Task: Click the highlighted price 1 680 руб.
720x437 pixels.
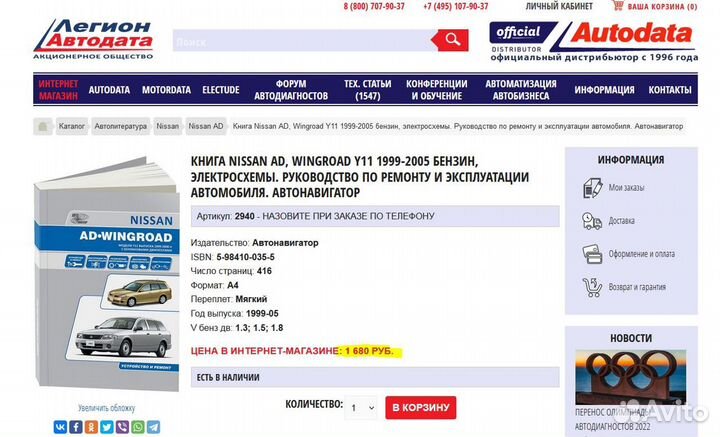Action: [x=370, y=351]
